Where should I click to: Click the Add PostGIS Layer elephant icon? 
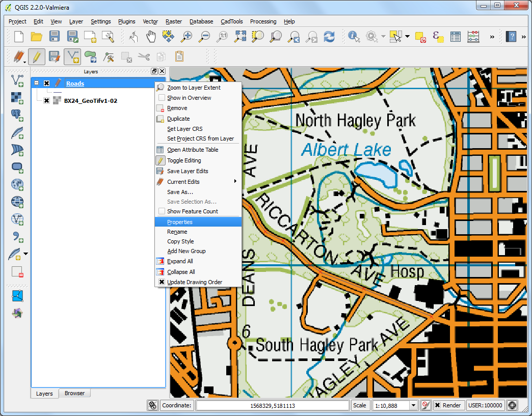[x=17, y=115]
